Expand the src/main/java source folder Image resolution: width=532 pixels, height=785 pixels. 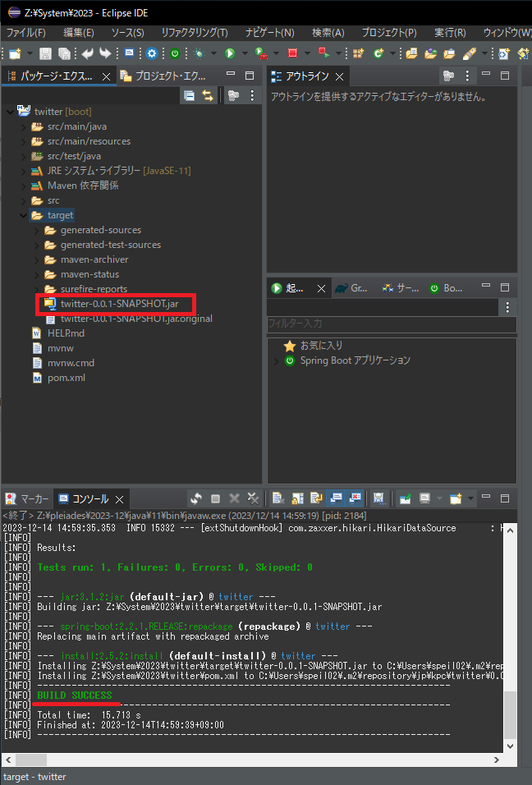pos(23,126)
